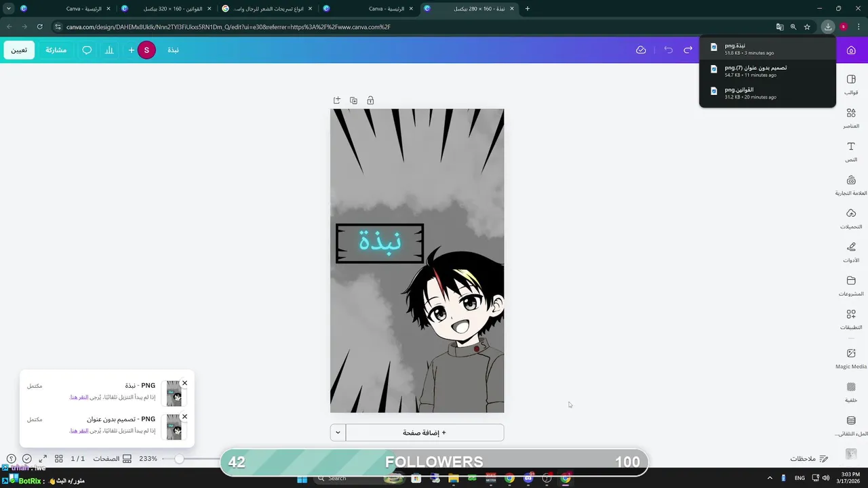868x488 pixels.
Task: Switch to the Google hairstyles search tab
Action: 268,9
